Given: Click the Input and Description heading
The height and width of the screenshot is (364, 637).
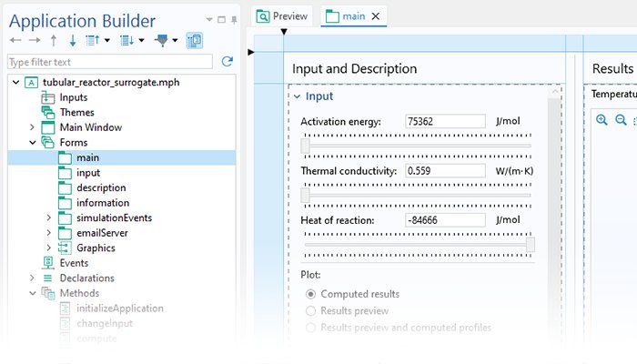Looking at the screenshot, I should tap(354, 68).
